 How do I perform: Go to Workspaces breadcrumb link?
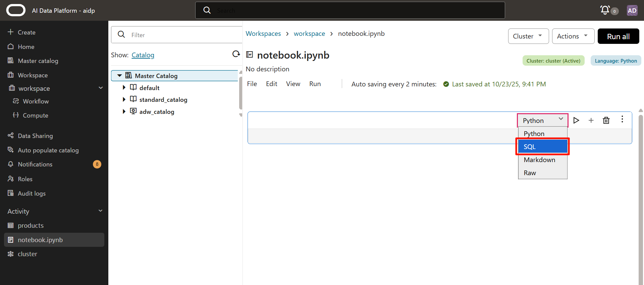coord(263,33)
